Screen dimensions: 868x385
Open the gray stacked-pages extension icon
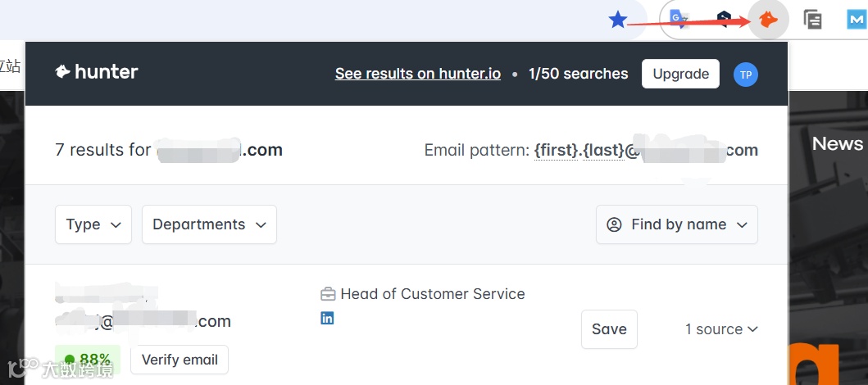812,20
